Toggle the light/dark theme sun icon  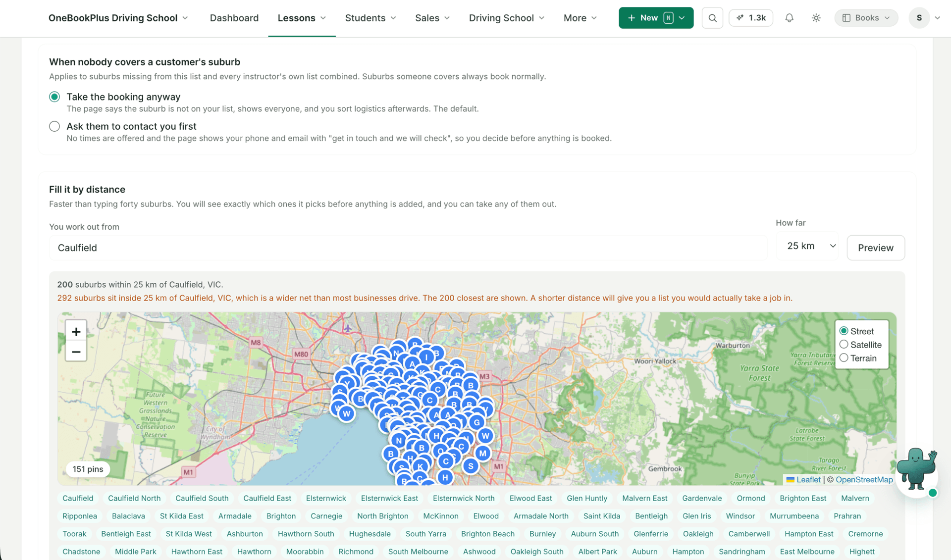[x=816, y=18]
